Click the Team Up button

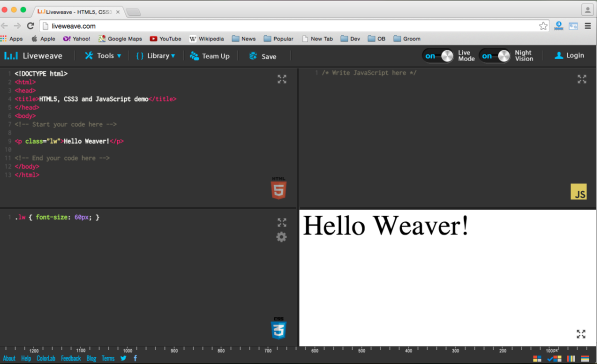[x=210, y=56]
